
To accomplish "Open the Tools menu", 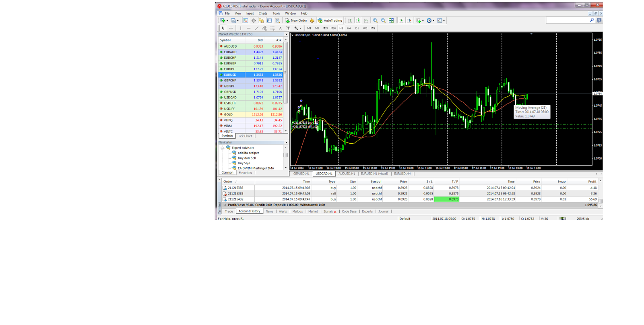I will point(276,13).
